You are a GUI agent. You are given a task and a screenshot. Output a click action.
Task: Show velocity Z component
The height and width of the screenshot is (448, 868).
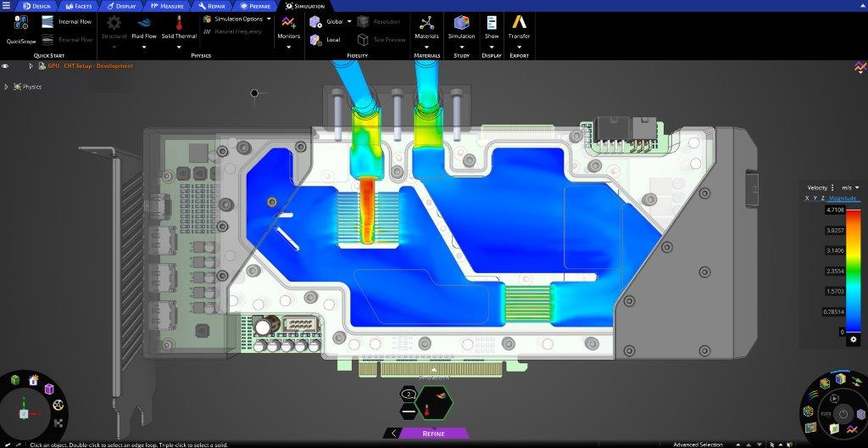click(x=822, y=198)
